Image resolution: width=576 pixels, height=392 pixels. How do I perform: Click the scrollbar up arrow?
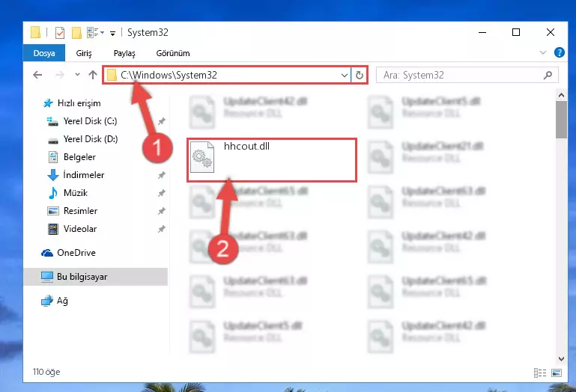tap(561, 95)
